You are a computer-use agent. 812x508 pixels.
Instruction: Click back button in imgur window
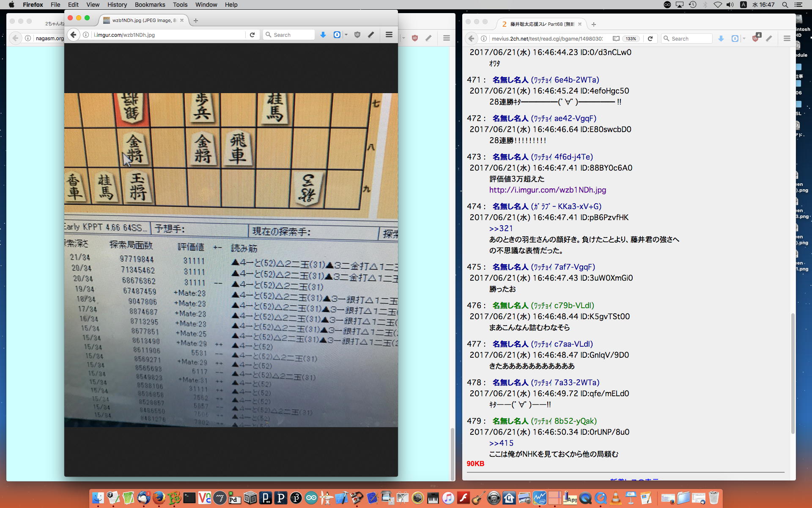pyautogui.click(x=73, y=35)
